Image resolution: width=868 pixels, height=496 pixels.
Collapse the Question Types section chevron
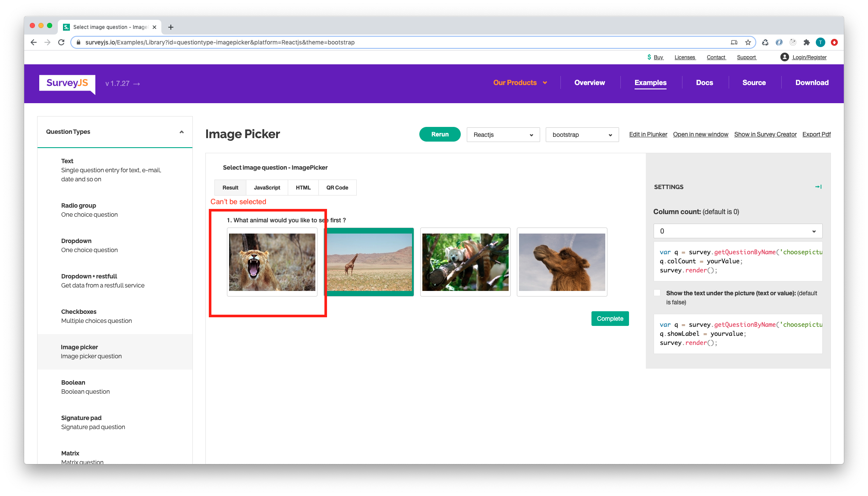pos(182,132)
